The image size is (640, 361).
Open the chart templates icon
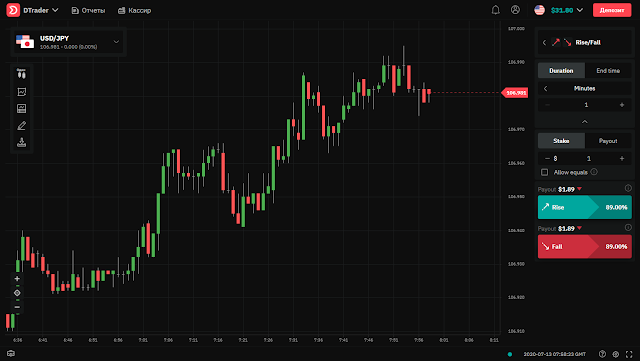click(22, 109)
